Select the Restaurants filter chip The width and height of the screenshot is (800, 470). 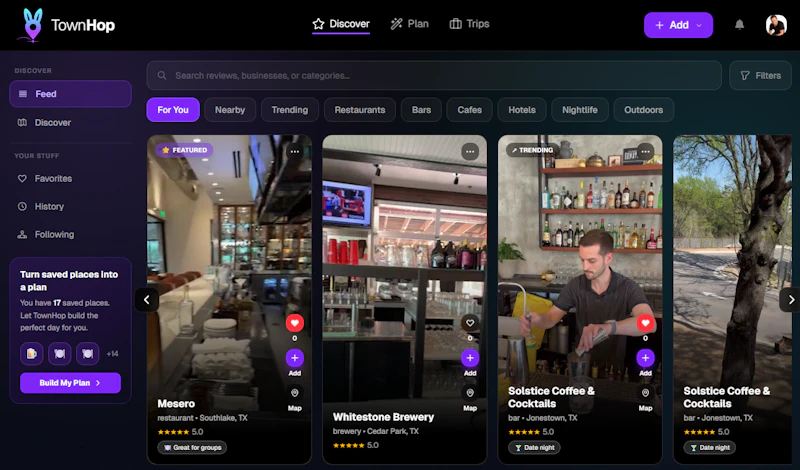[x=360, y=110]
